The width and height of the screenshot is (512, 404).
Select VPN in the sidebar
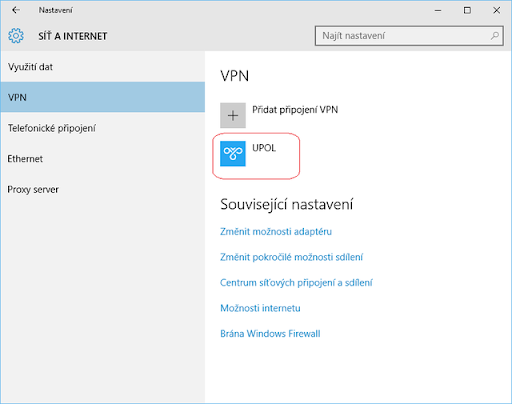click(103, 97)
